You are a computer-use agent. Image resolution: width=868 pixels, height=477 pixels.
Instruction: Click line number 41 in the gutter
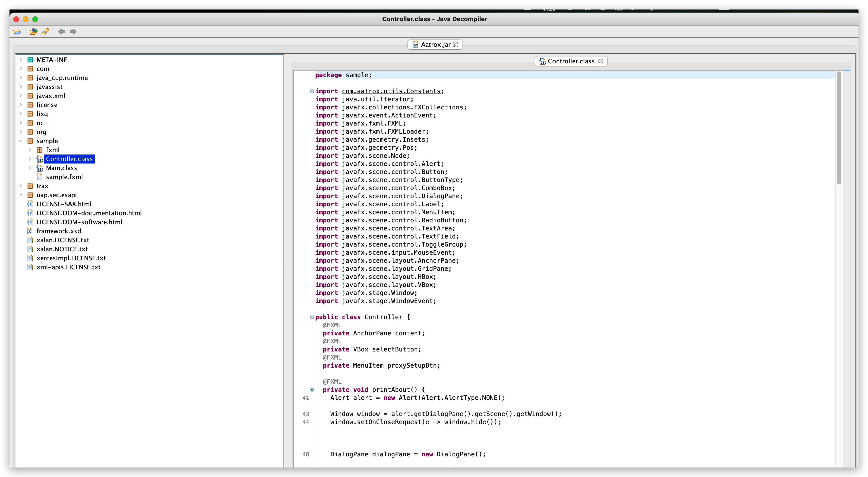306,398
